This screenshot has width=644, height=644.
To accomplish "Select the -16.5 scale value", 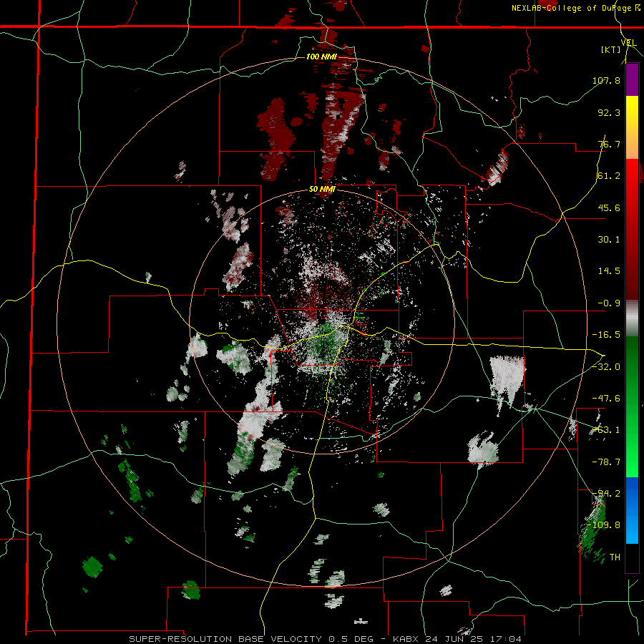I will 606,334.
